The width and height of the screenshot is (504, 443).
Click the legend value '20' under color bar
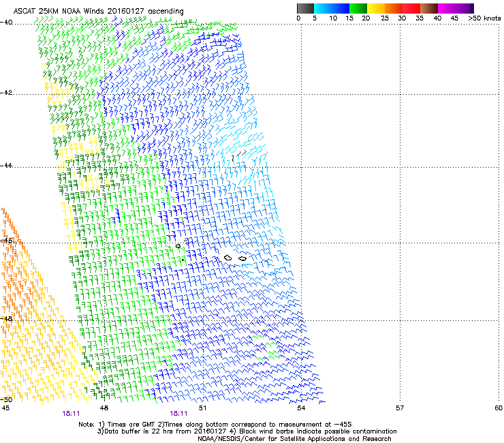coord(366,18)
